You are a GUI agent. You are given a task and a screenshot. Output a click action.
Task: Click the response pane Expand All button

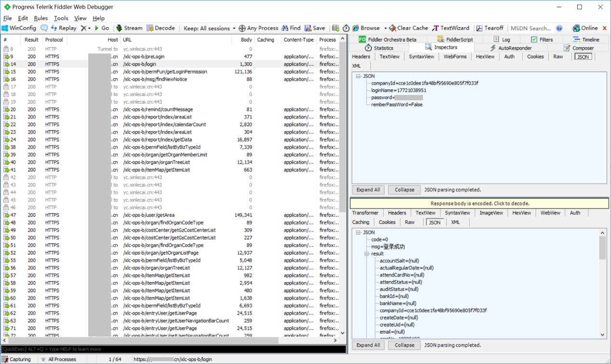pyautogui.click(x=368, y=345)
